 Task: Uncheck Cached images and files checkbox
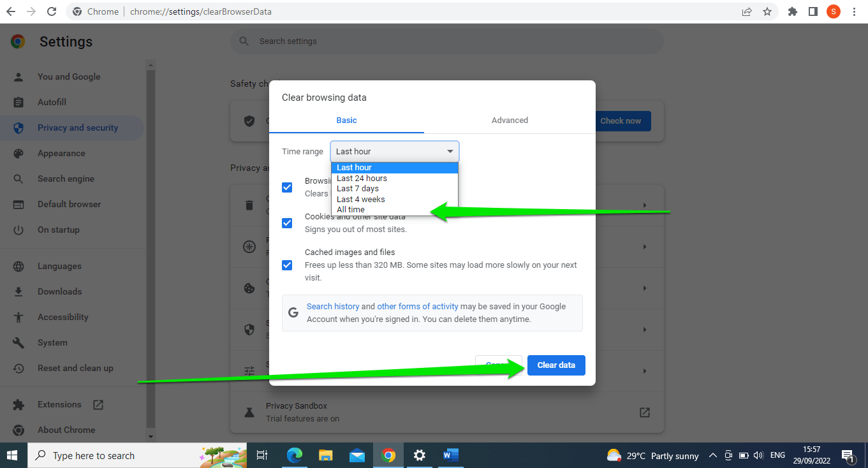pos(287,265)
